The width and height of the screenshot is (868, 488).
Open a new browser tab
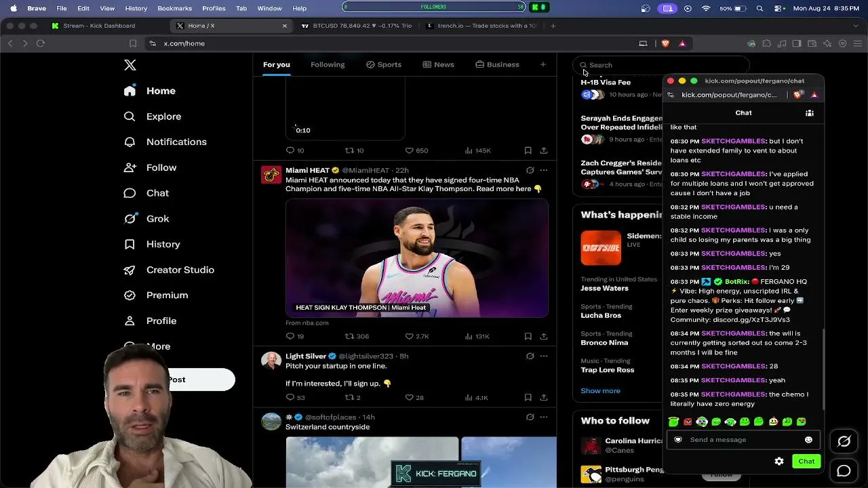553,26
